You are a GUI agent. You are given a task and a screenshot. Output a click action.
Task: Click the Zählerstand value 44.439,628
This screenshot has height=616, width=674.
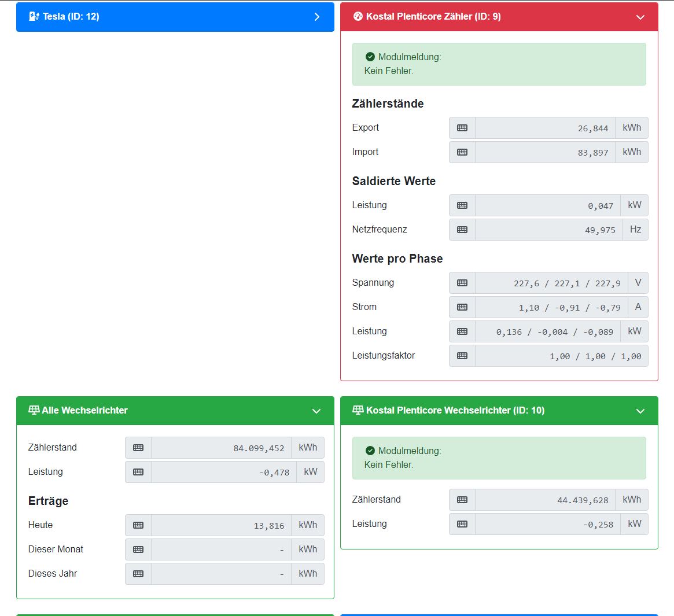[x=545, y=500]
